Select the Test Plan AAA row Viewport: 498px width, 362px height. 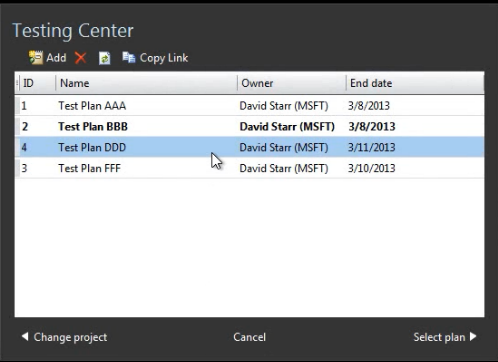[249, 106]
